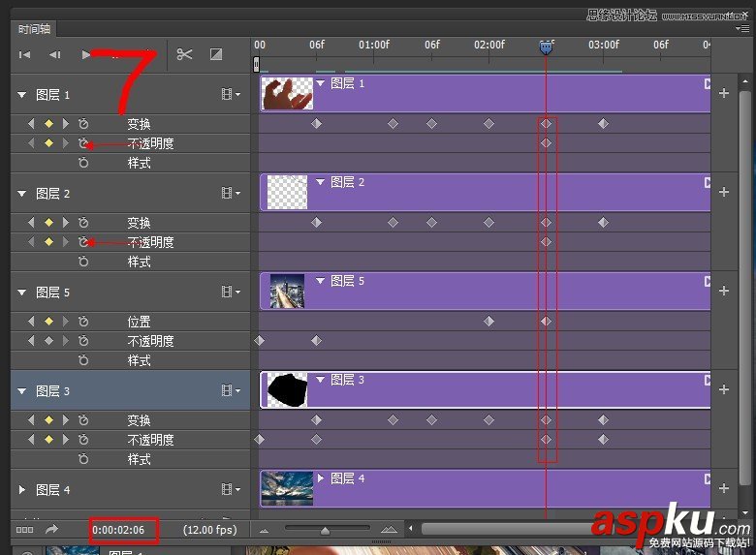
Task: Select the 图层 3 black shape thumbnail
Action: [287, 389]
